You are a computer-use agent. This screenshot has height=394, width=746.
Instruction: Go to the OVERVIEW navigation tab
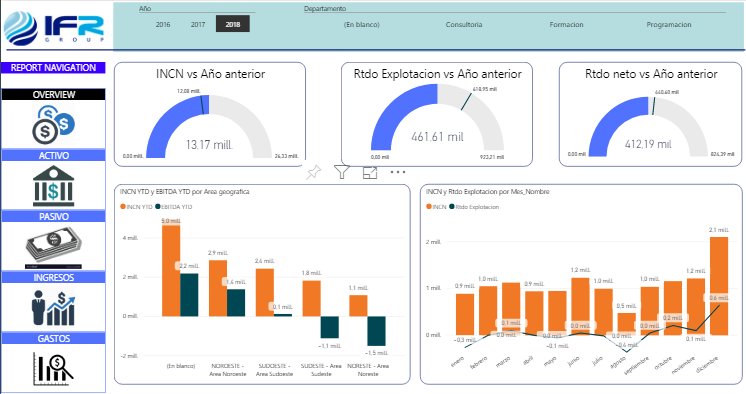53,94
